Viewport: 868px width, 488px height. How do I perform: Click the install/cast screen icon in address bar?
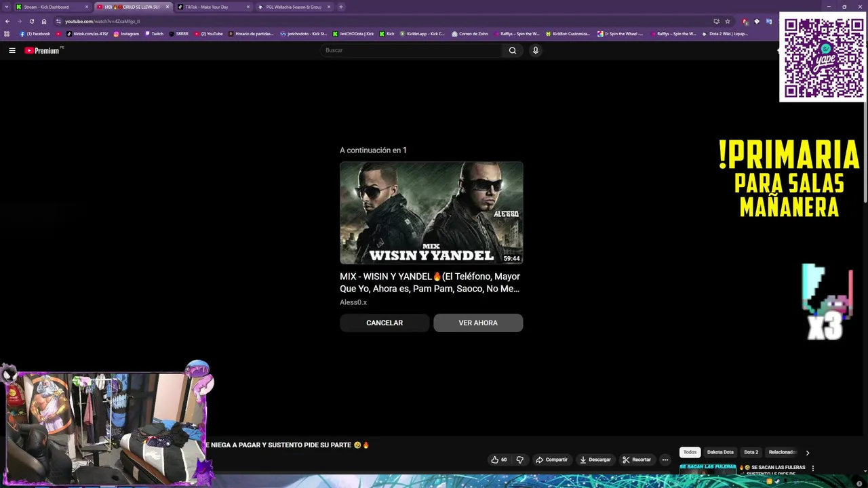pos(716,21)
